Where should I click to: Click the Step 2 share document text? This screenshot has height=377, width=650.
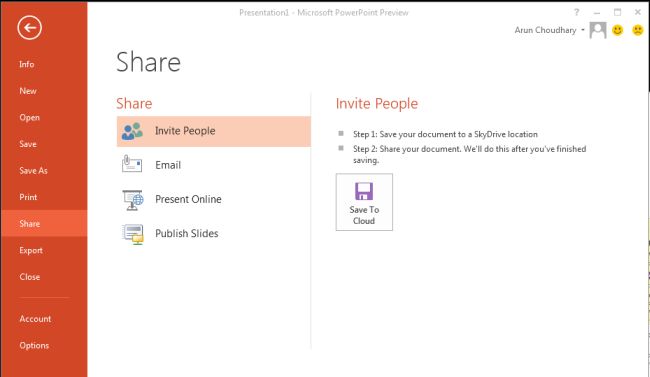click(x=469, y=154)
